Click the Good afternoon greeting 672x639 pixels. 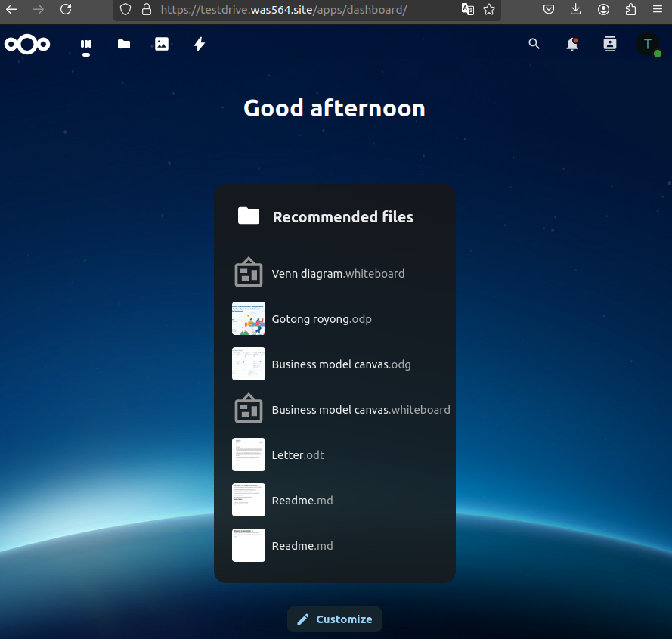(x=334, y=108)
